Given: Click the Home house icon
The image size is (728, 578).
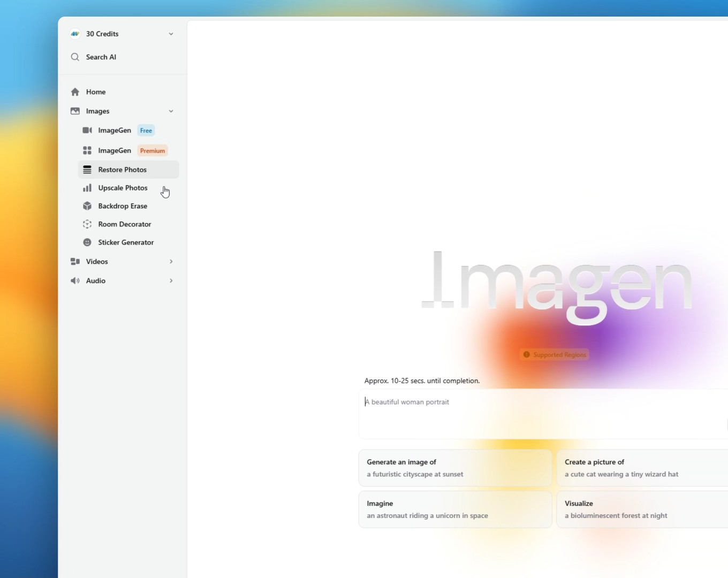Looking at the screenshot, I should 75,92.
